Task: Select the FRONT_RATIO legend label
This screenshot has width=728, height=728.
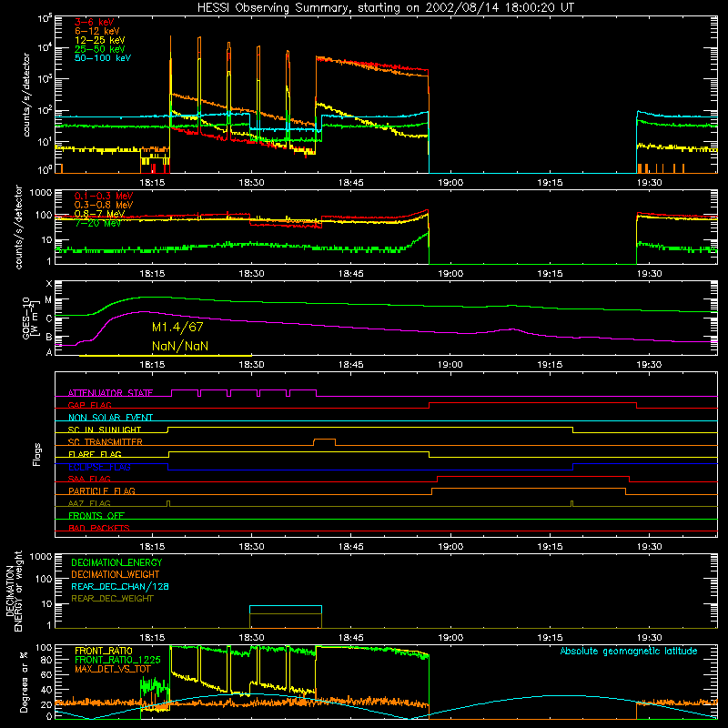Action: (x=104, y=651)
